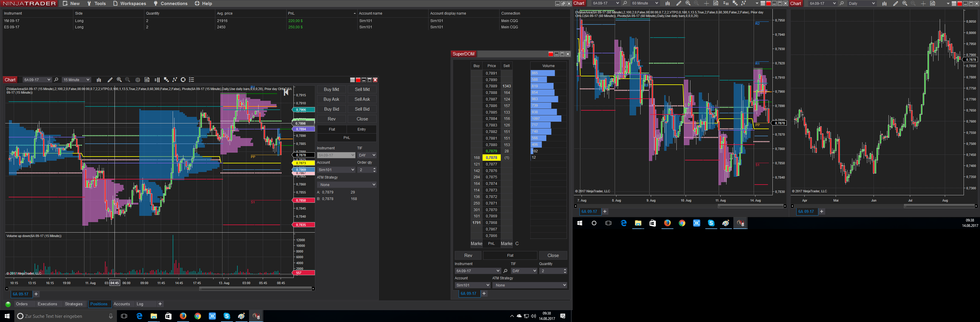Click the 0,7885 price row in SuperDOM
Viewport: 980px width, 322px height.
491,112
